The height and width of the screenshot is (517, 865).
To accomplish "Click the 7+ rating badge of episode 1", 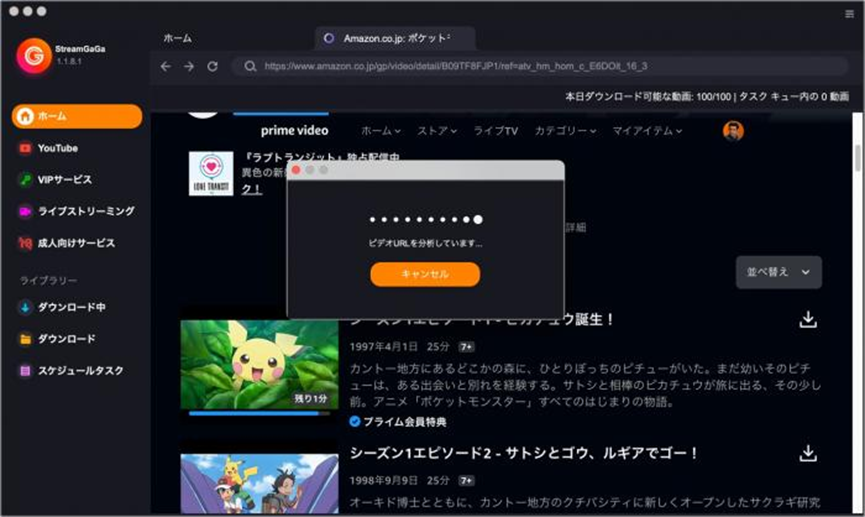I will point(467,347).
